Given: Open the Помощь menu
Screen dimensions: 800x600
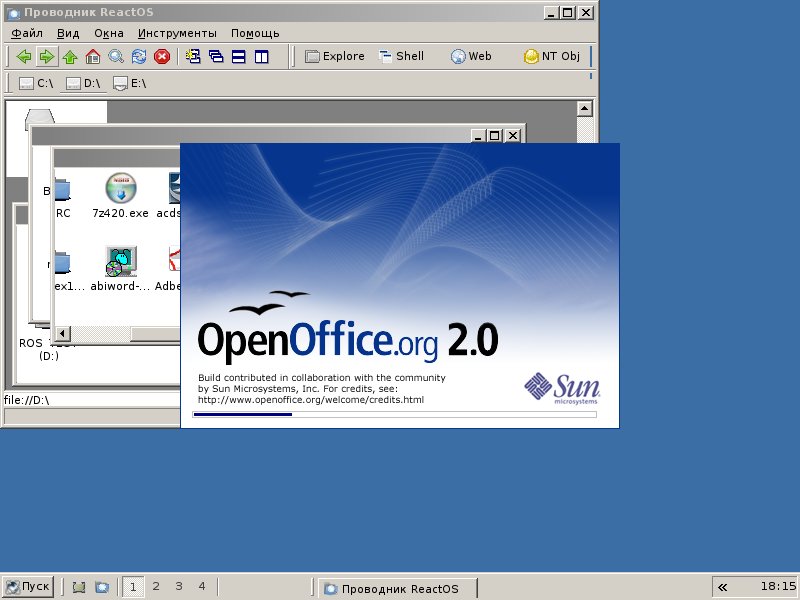Looking at the screenshot, I should point(255,33).
